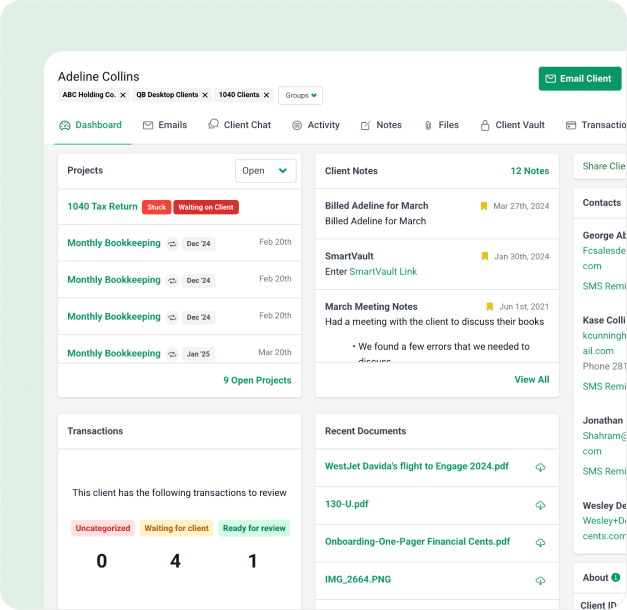The width and height of the screenshot is (627, 610).
Task: Expand the Open projects filter dropdown
Action: coord(266,171)
